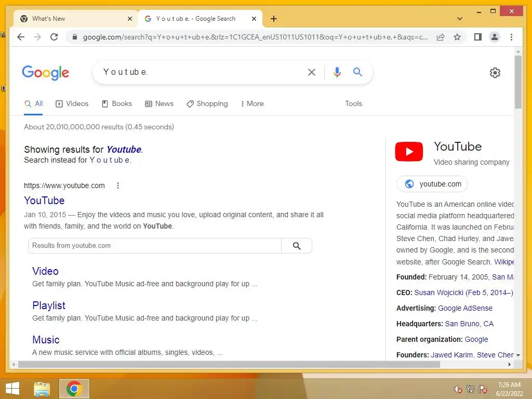
Task: Bookmark this page with the star icon
Action: [457, 37]
